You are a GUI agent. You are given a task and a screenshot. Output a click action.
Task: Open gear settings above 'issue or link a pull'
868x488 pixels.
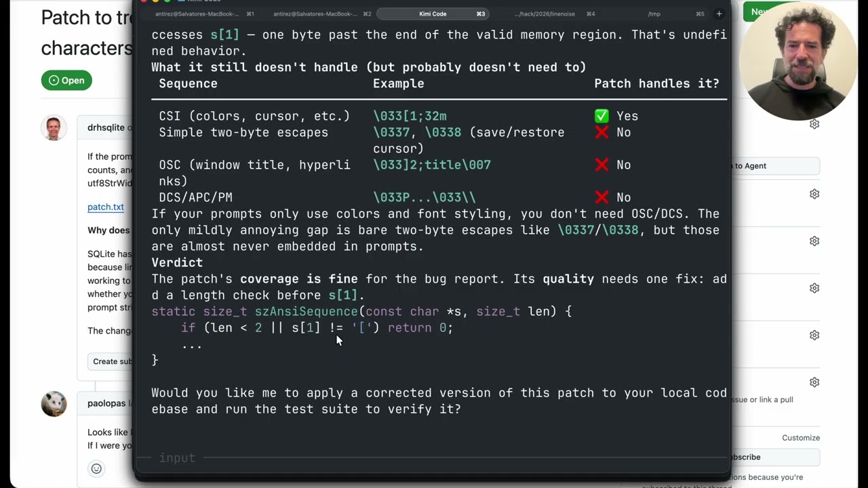[814, 382]
